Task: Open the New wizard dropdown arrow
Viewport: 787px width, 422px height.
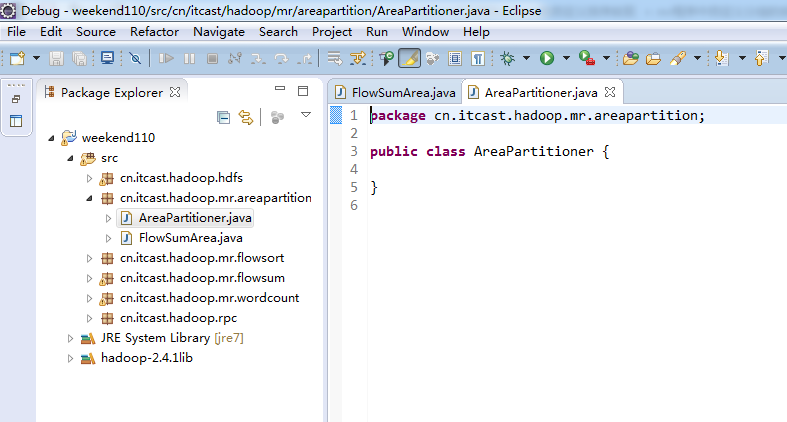Action: coord(36,58)
